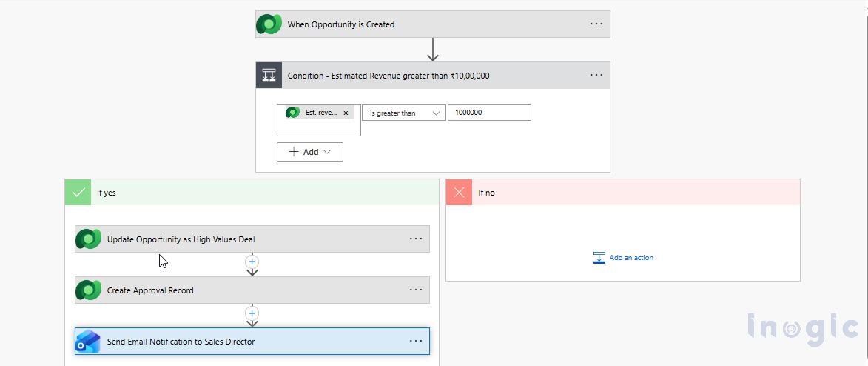
Task: Open ellipsis menu for Create Approval Record
Action: click(416, 290)
